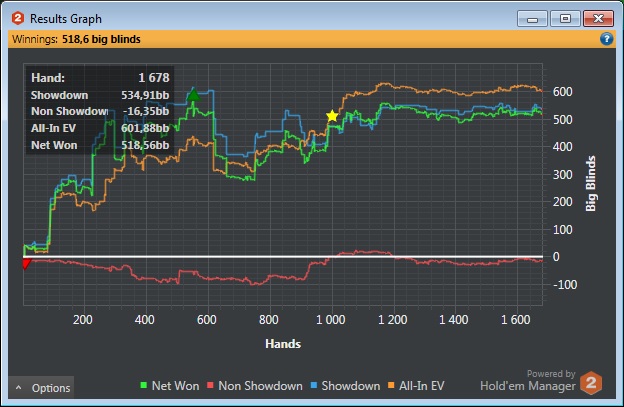The height and width of the screenshot is (407, 624).
Task: Click the 600 y-axis label
Action: pos(563,92)
